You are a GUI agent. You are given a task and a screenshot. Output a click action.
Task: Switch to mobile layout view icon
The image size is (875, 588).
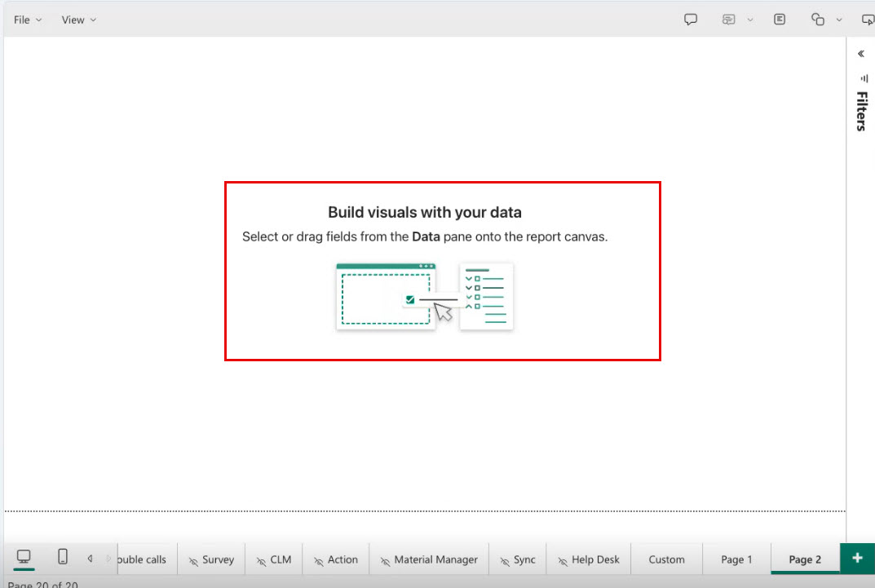click(63, 557)
